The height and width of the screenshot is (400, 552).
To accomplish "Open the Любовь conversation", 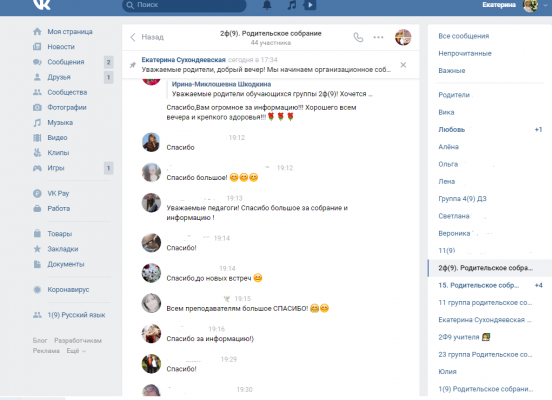I will (490, 130).
